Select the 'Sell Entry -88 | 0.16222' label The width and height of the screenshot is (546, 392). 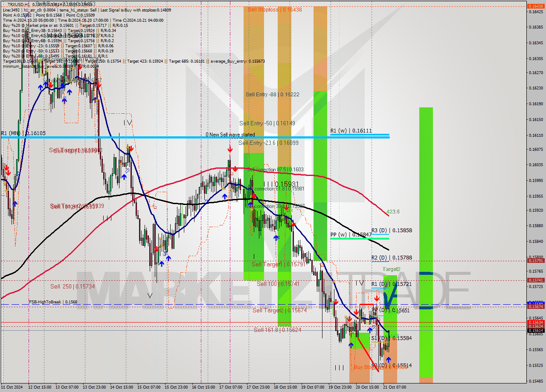[272, 95]
